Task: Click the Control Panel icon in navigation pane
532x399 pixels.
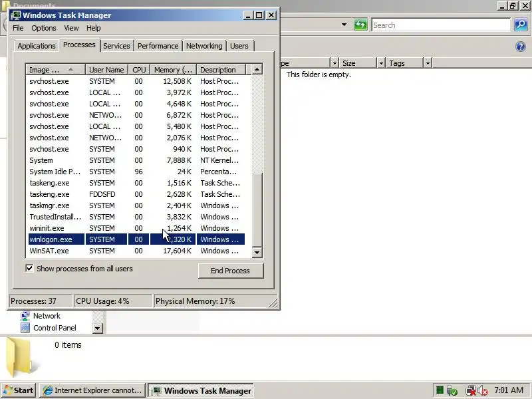Action: tap(25, 328)
